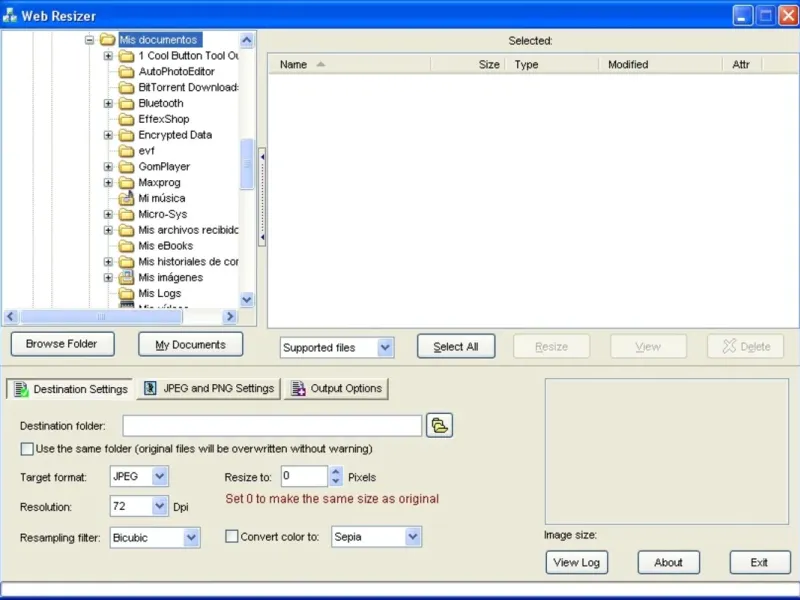Click the Destination Settings tab icon
Viewport: 800px width, 600px height.
coord(21,389)
